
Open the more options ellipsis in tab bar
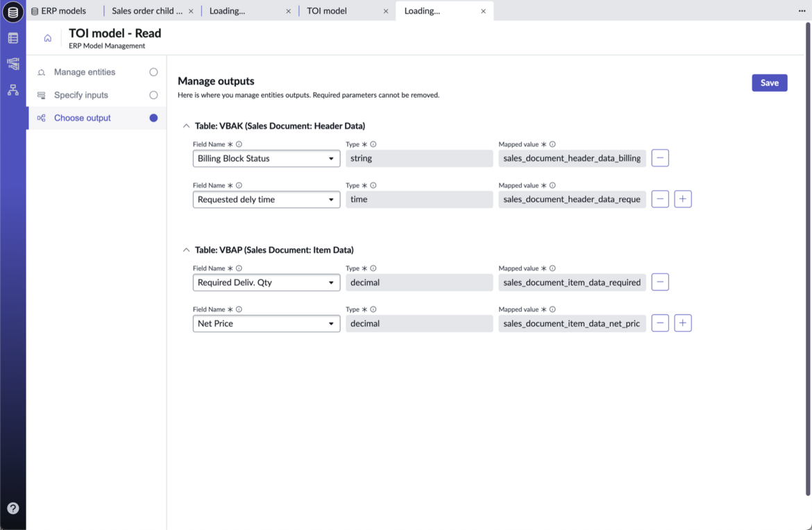coord(802,11)
